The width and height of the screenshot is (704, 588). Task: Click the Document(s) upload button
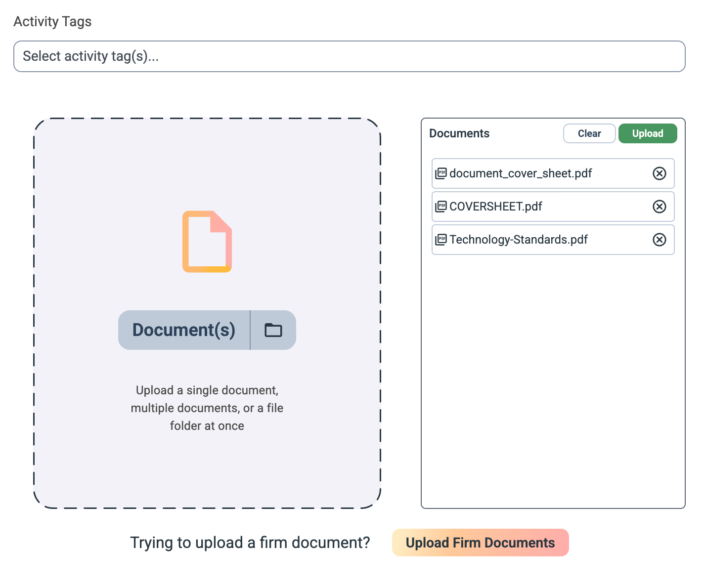point(184,330)
